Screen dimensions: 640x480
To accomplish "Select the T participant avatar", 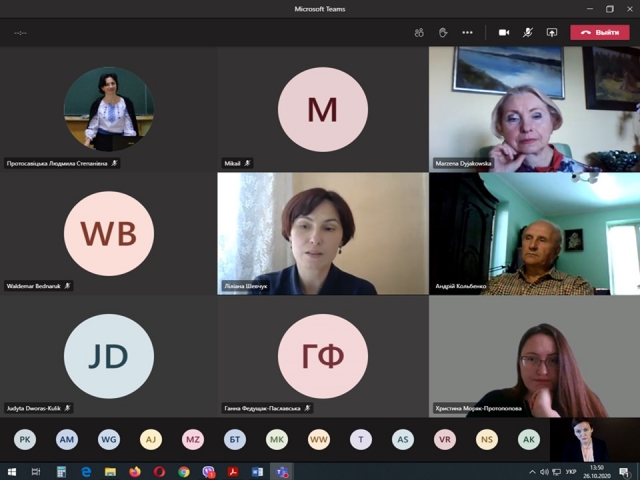I will click(x=361, y=440).
